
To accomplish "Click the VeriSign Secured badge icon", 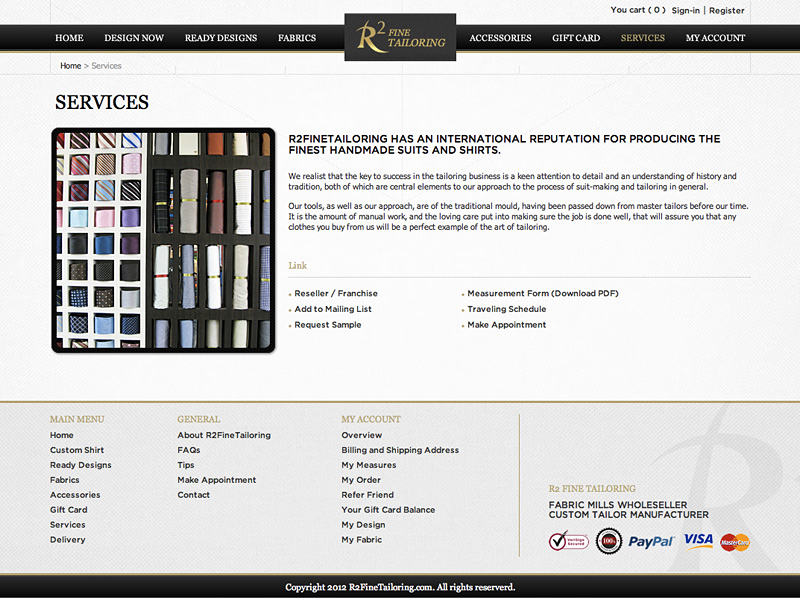I will pyautogui.click(x=568, y=541).
